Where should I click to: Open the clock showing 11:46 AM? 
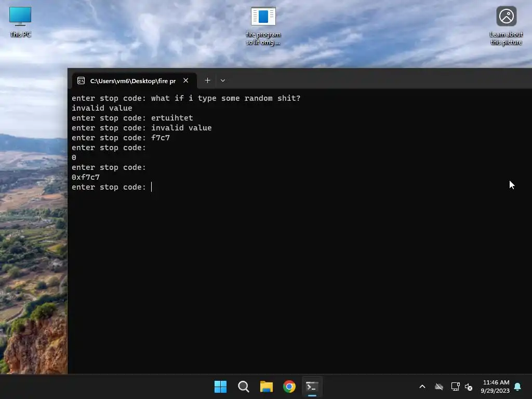[x=495, y=387]
